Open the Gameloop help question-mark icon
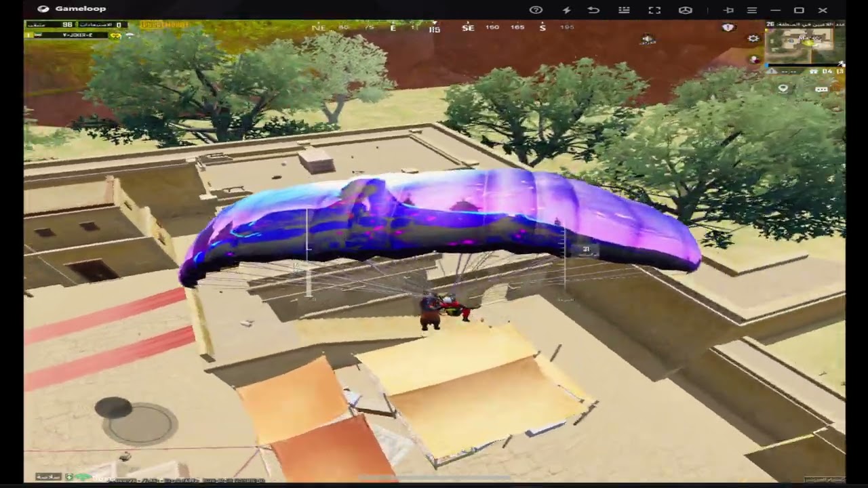 536,9
